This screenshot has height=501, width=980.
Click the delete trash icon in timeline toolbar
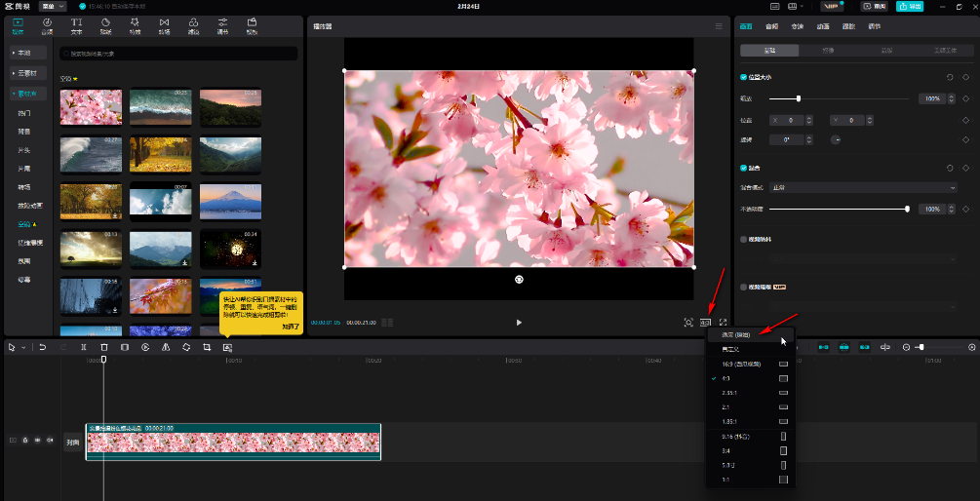104,347
